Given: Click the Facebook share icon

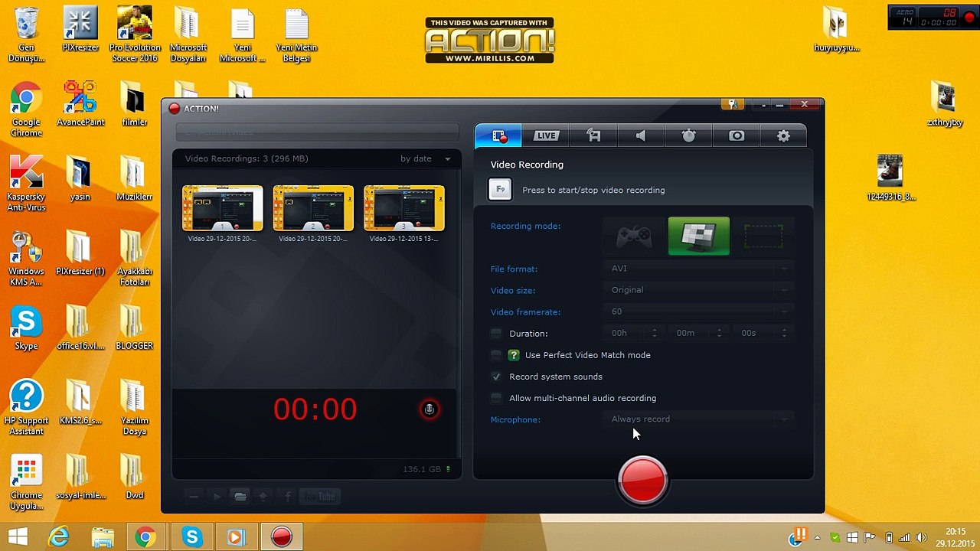Looking at the screenshot, I should pyautogui.click(x=288, y=497).
